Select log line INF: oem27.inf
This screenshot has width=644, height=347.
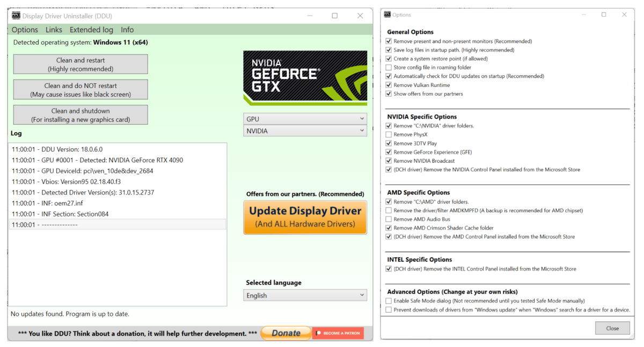click(x=118, y=203)
